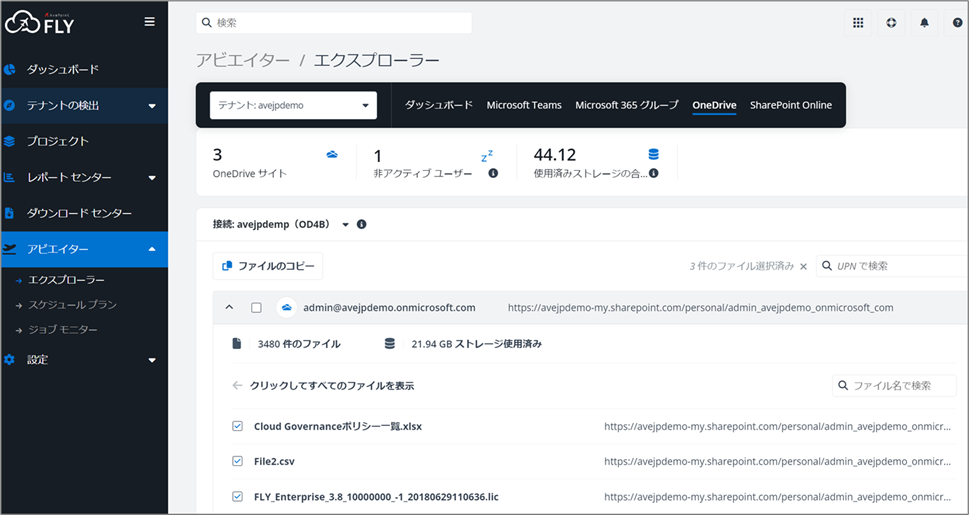This screenshot has height=515, width=969.
Task: Switch to the SharePoint Online tab
Action: [x=791, y=105]
